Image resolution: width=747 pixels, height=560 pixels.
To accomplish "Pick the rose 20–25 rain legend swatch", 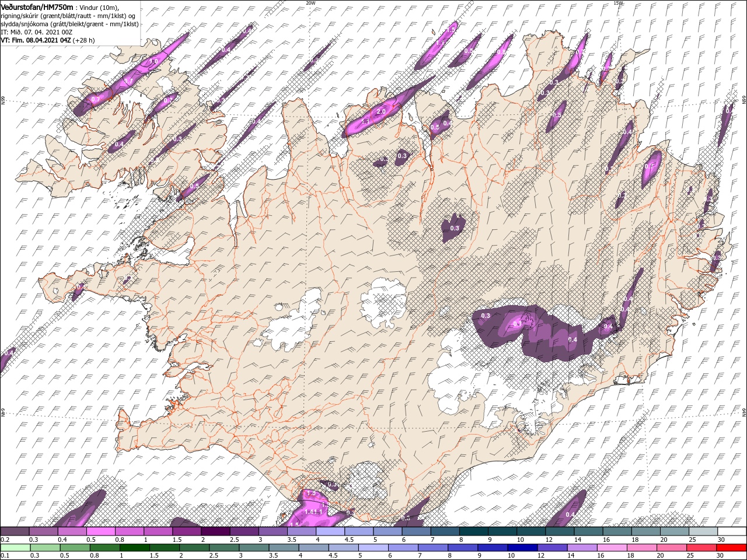I will tap(672, 548).
